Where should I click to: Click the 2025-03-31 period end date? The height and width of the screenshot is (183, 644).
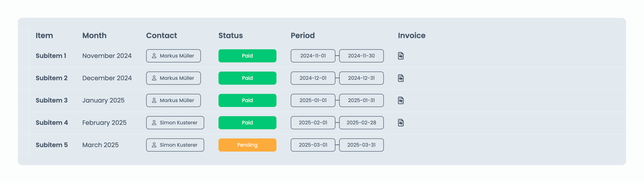click(361, 145)
